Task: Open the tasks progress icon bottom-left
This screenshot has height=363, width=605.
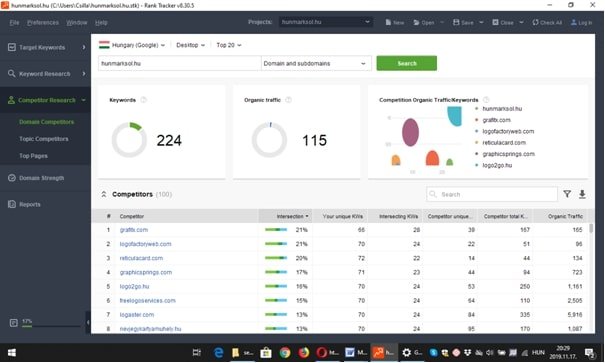Action: pos(14,323)
